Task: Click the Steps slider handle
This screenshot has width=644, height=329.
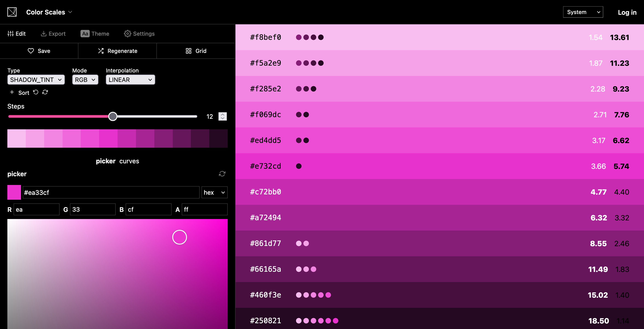Action: [x=113, y=116]
